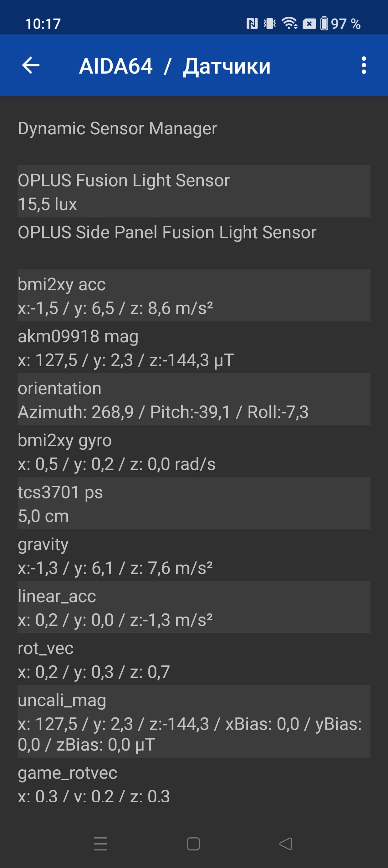Screen dimensions: 388x868
Task: Tap the battery indicator icon
Action: point(324,23)
